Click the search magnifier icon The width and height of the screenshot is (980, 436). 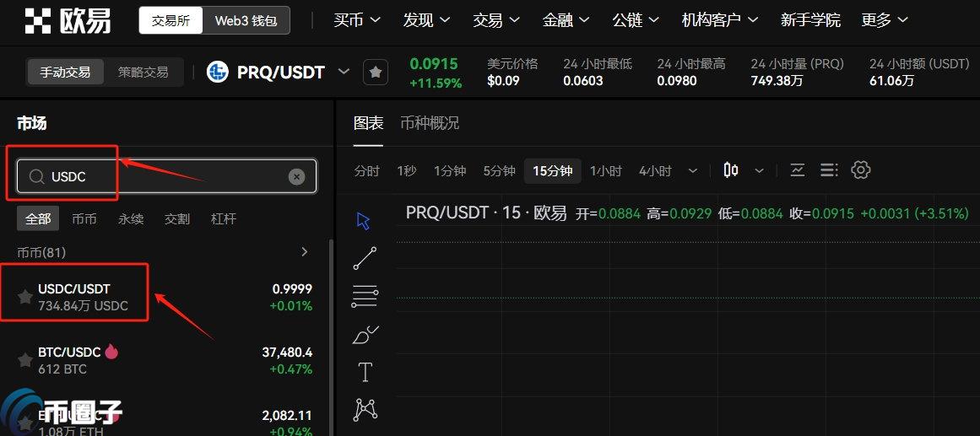click(36, 177)
